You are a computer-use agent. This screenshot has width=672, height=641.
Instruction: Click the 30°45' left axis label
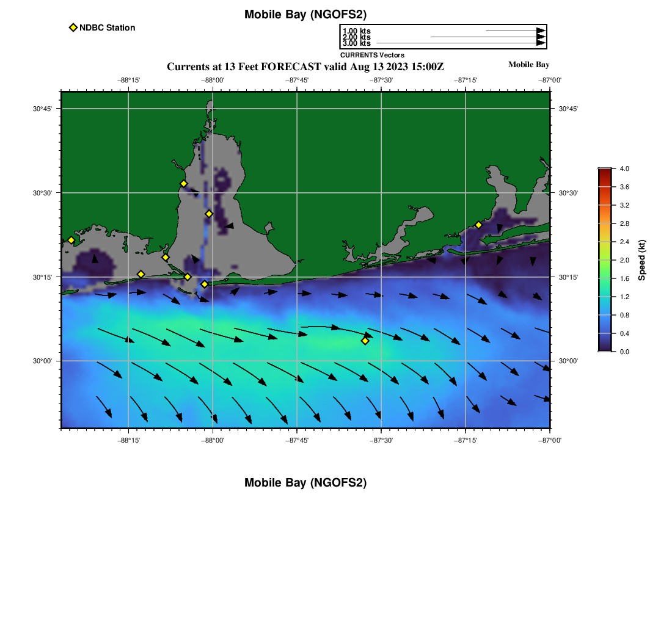[x=42, y=109]
